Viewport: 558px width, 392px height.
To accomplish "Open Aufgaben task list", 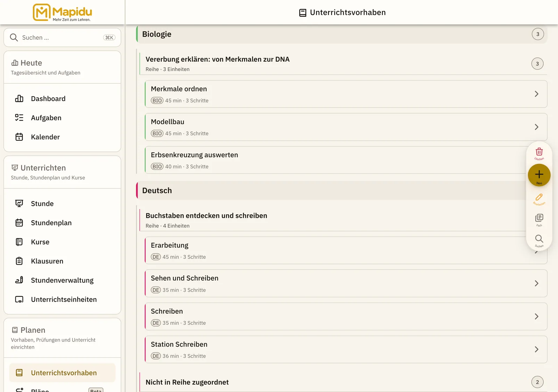I will coord(62,118).
